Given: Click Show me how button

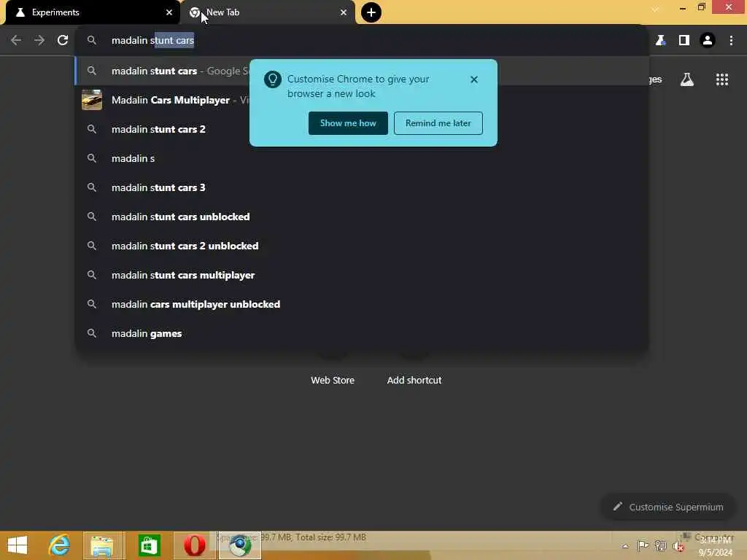Looking at the screenshot, I should tap(348, 123).
